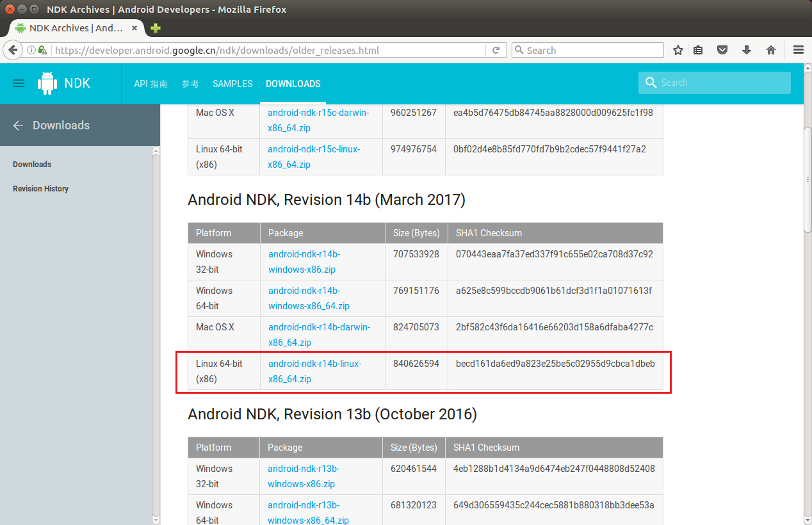Show bookmarks list toolbar icon
Screen dimensions: 812x525
tap(698, 50)
